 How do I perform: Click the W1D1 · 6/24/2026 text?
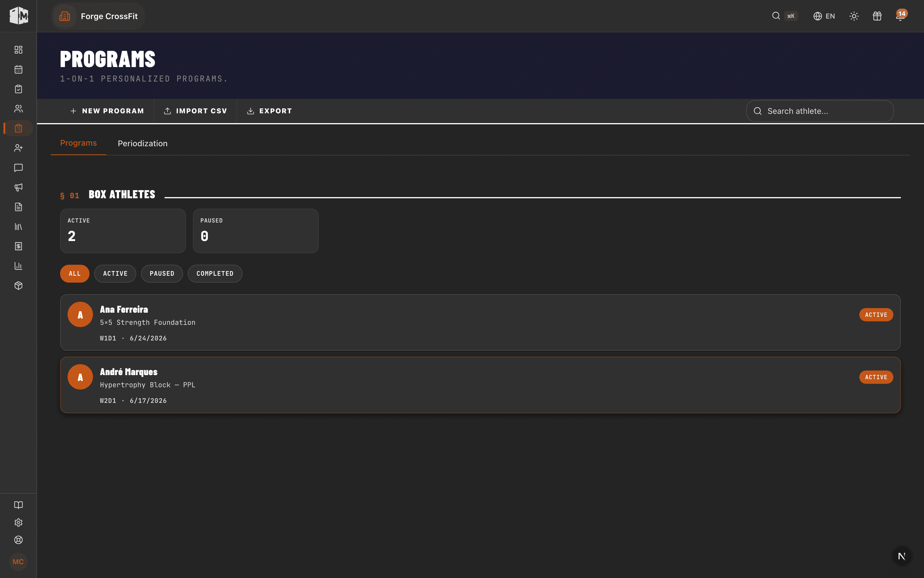click(133, 338)
